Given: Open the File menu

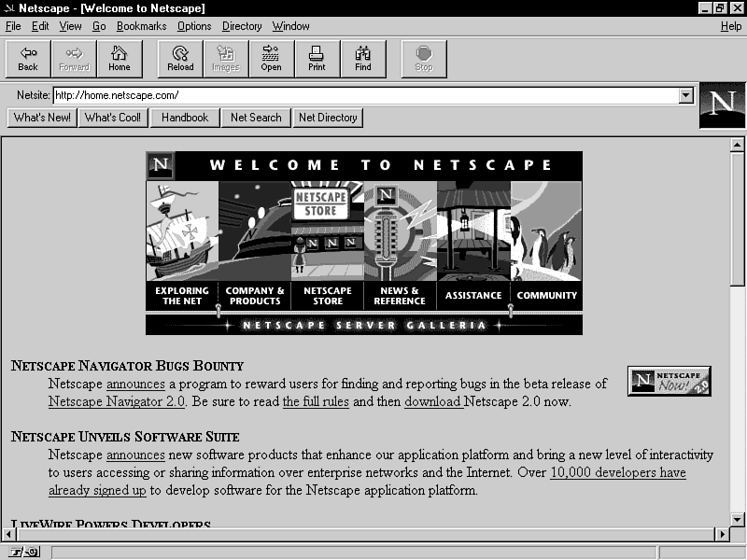Looking at the screenshot, I should [x=13, y=26].
